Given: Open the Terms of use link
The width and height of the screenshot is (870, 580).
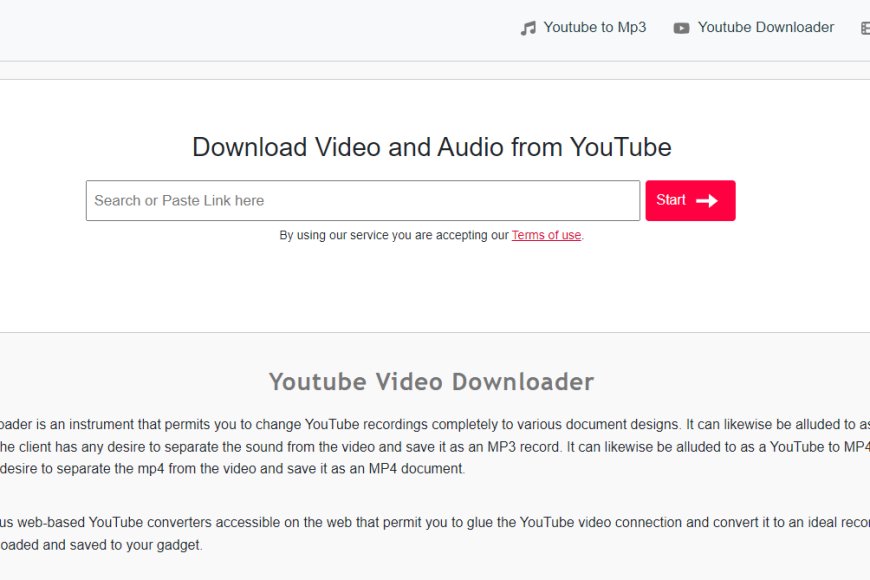Looking at the screenshot, I should click(546, 235).
